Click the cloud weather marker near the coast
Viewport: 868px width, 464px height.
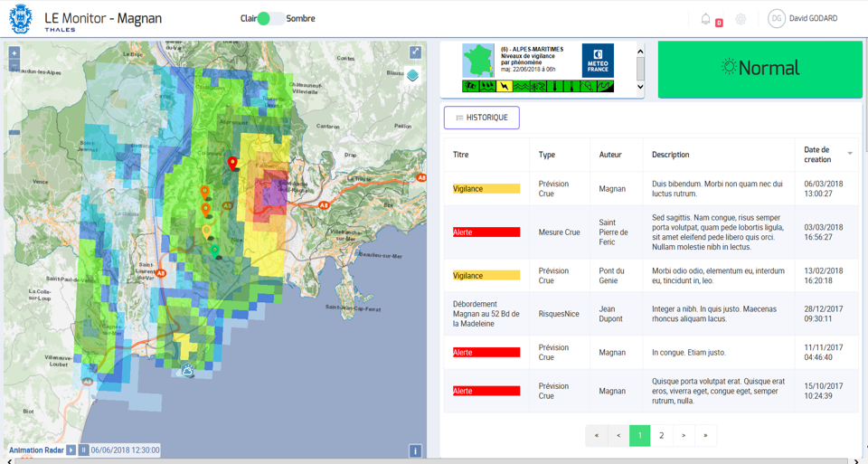(187, 370)
